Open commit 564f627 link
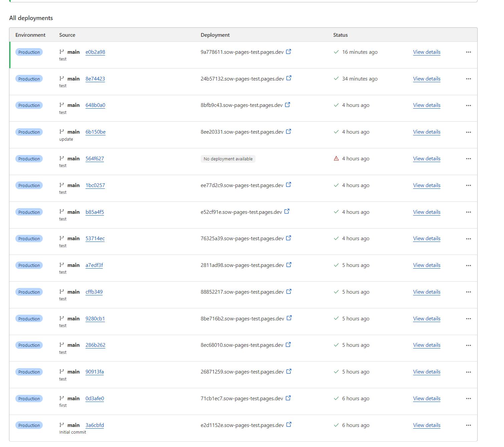This screenshot has height=447, width=504. click(x=95, y=159)
